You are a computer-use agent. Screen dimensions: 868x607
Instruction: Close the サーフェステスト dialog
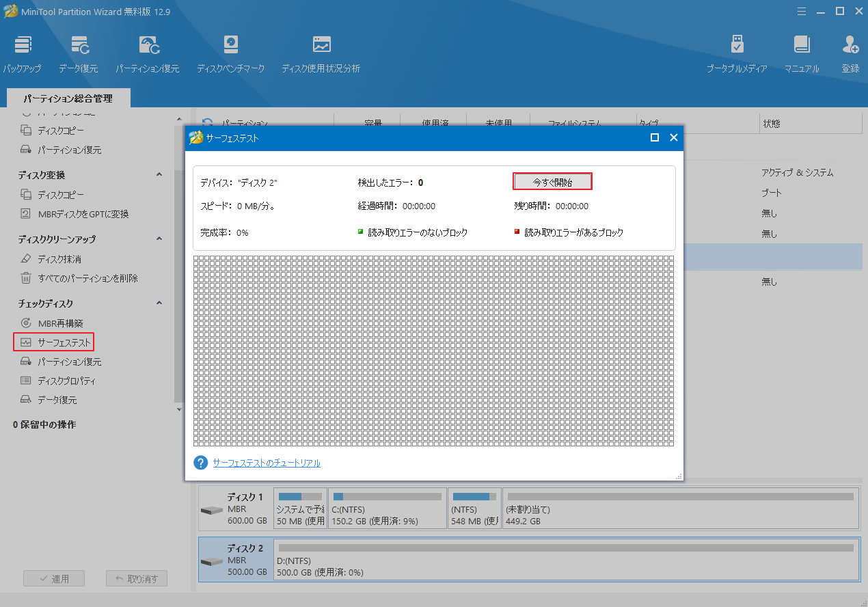click(x=673, y=137)
